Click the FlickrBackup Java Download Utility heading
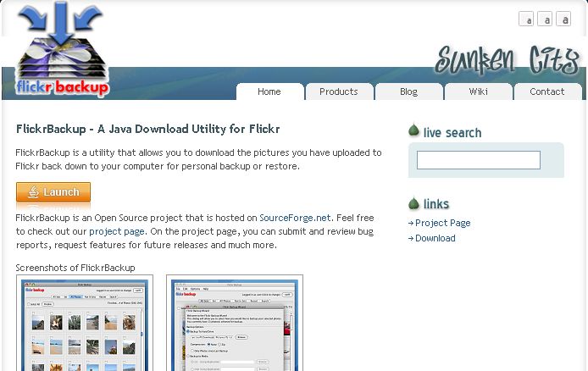588x371 pixels. 147,130
